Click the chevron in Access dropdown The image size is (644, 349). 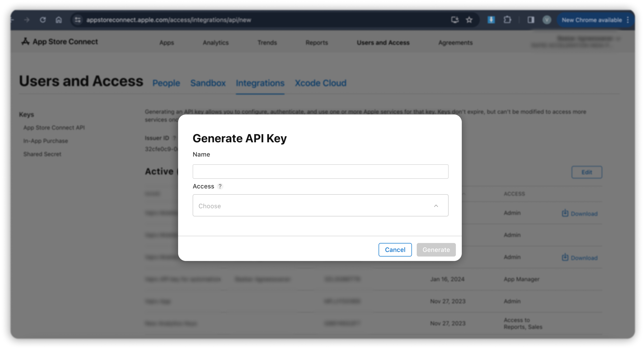tap(436, 206)
